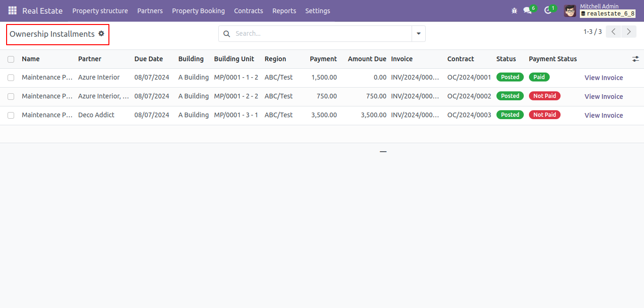Image resolution: width=644 pixels, height=308 pixels.
Task: Sort by Building Unit column header
Action: click(x=234, y=59)
